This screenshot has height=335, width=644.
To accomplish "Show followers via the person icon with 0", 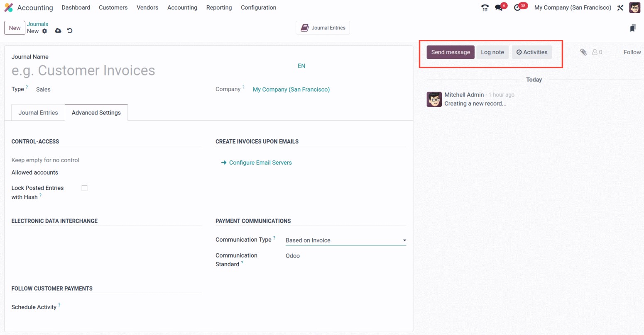I will tap(597, 52).
